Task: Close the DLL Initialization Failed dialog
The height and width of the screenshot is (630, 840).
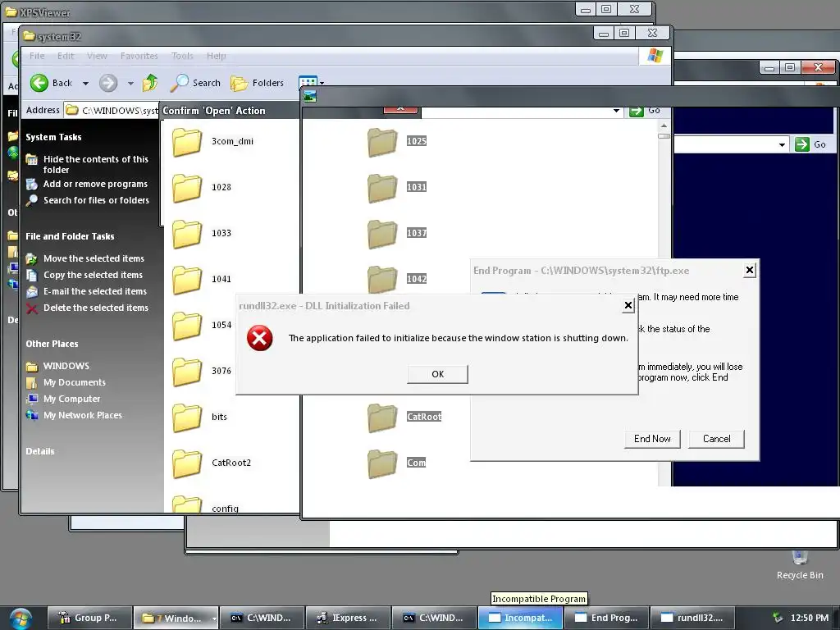Action: [x=628, y=306]
